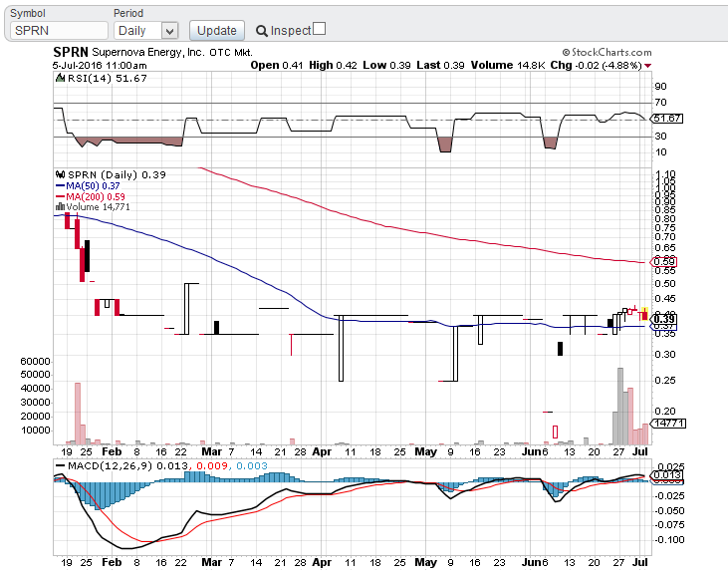Click the StockCharts.com watermark link
This screenshot has width=728, height=578.
click(x=607, y=52)
